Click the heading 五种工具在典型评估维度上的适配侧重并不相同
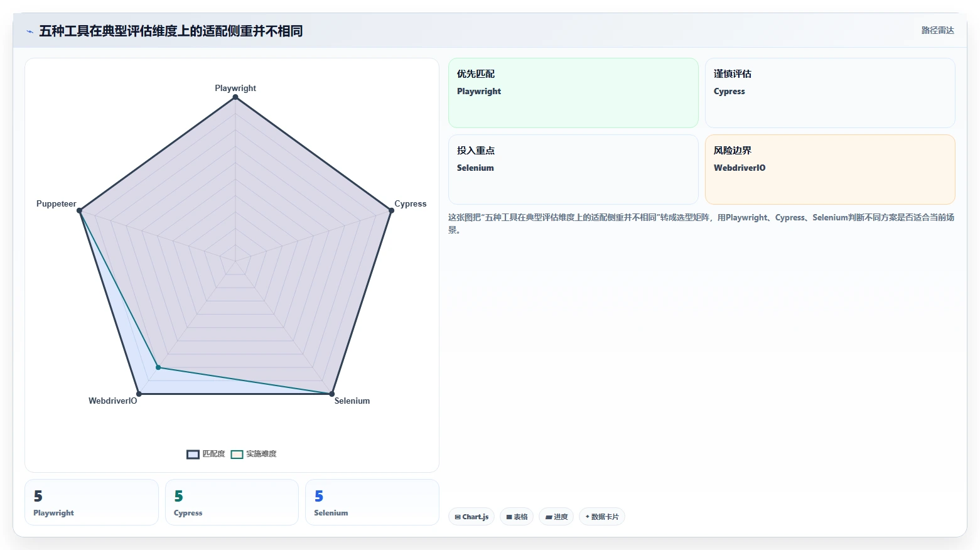980x550 pixels. 171,31
